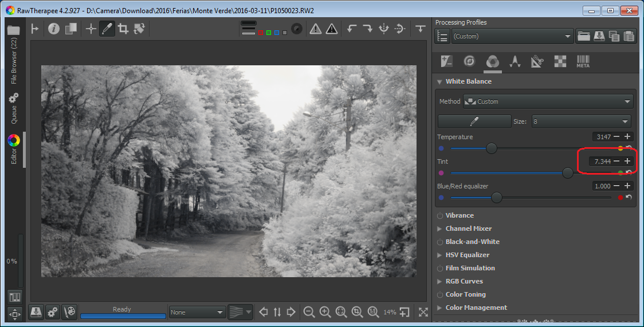Toggle red channel preview square
644x327 pixels.
tap(261, 33)
